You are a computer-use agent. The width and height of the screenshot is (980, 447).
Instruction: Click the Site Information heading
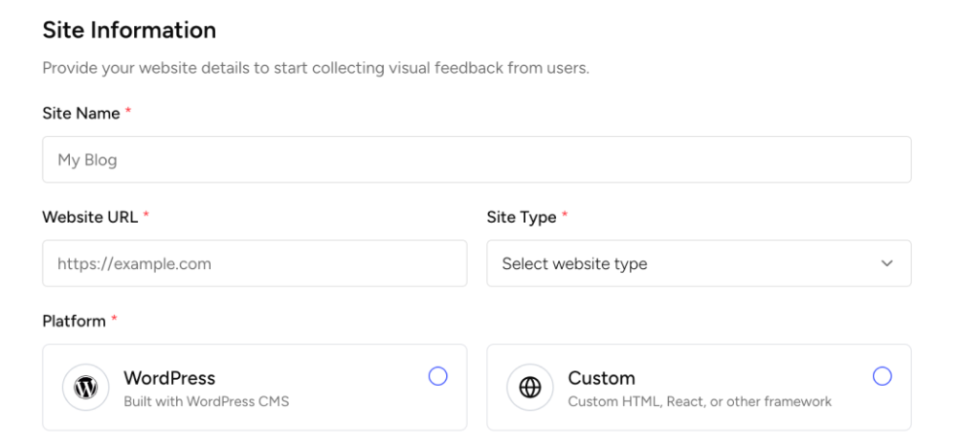(x=129, y=31)
